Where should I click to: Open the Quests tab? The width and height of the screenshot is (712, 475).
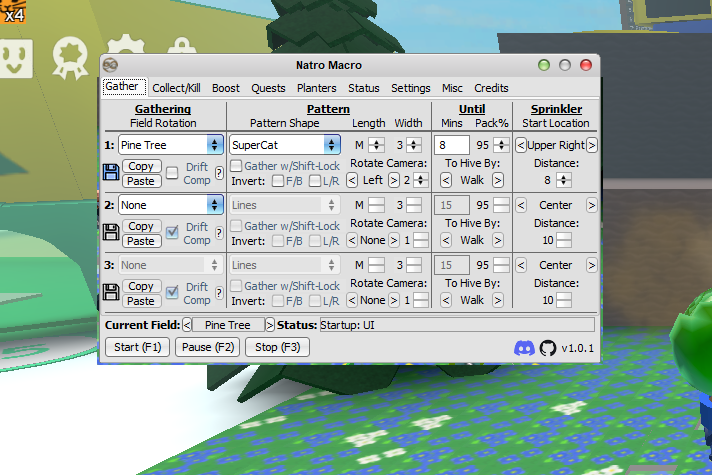coord(268,88)
